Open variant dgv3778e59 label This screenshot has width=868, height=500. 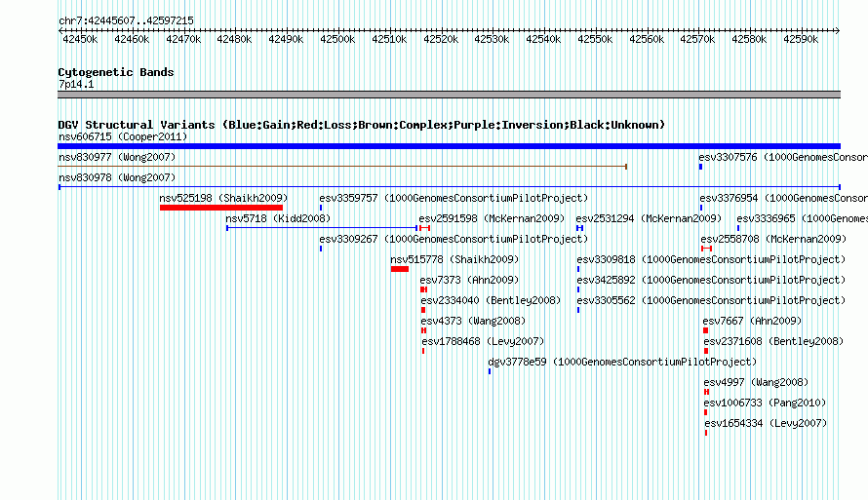622,362
